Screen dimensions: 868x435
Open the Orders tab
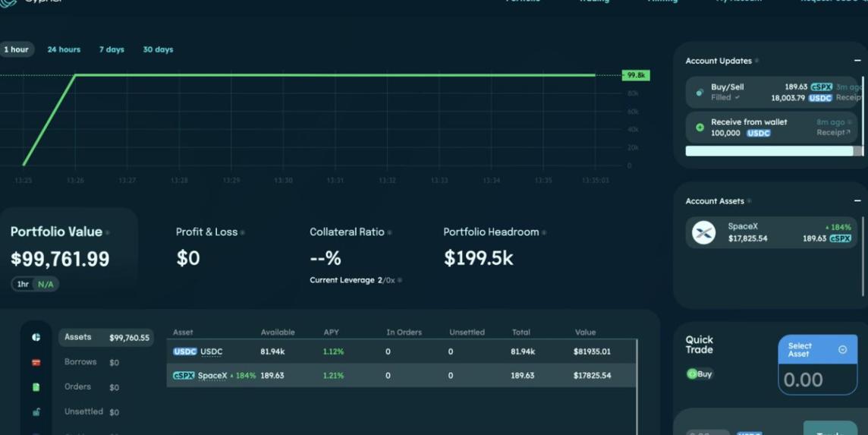pos(92,386)
